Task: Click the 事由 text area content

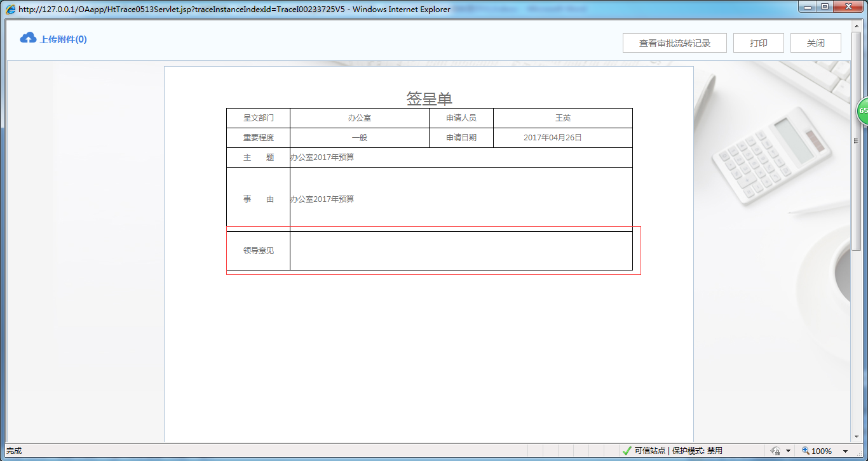Action: pos(322,198)
